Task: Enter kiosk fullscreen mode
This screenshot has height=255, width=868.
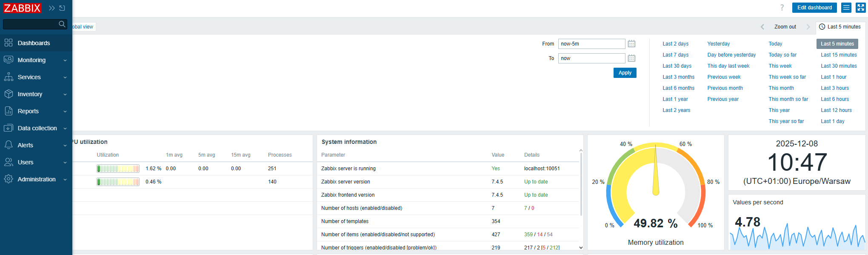Action: point(860,8)
